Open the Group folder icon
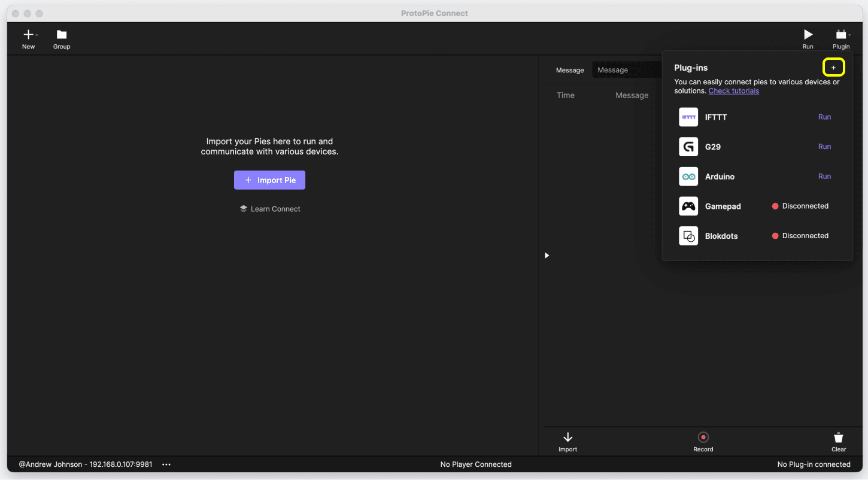The image size is (868, 480). tap(61, 35)
